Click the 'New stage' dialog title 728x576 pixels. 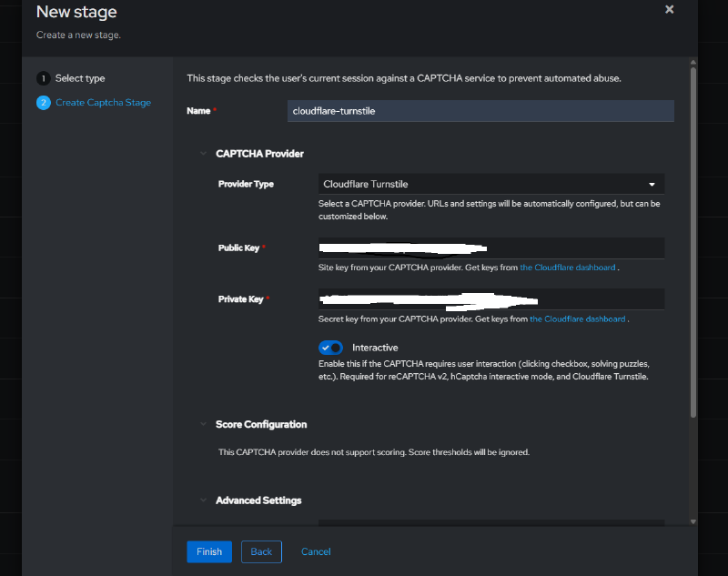click(76, 12)
